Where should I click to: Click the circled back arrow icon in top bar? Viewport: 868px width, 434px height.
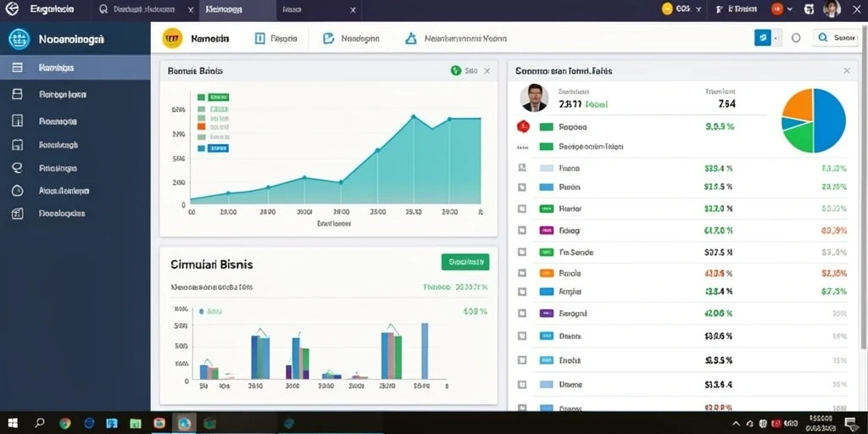12,8
